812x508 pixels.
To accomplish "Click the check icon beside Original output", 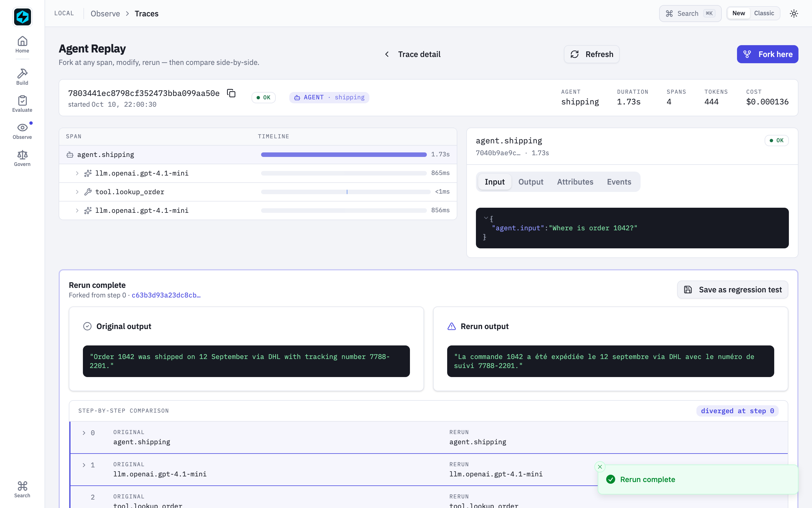I will click(87, 326).
